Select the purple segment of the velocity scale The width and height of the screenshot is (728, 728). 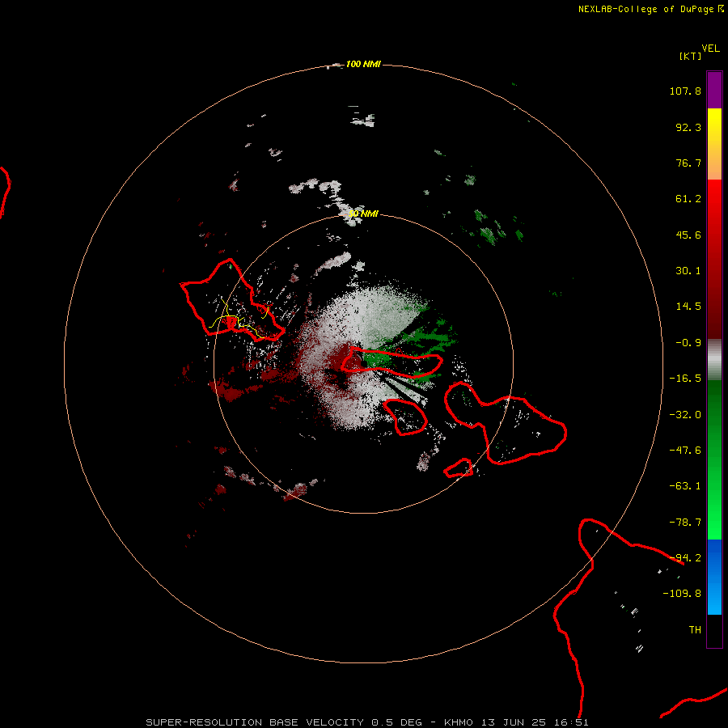click(714, 90)
